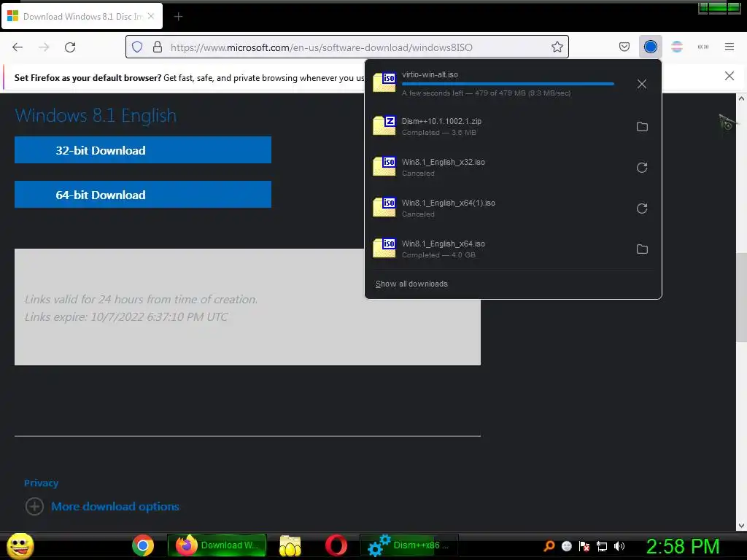Click the volume speaker tray icon
747x560 pixels.
pos(619,546)
